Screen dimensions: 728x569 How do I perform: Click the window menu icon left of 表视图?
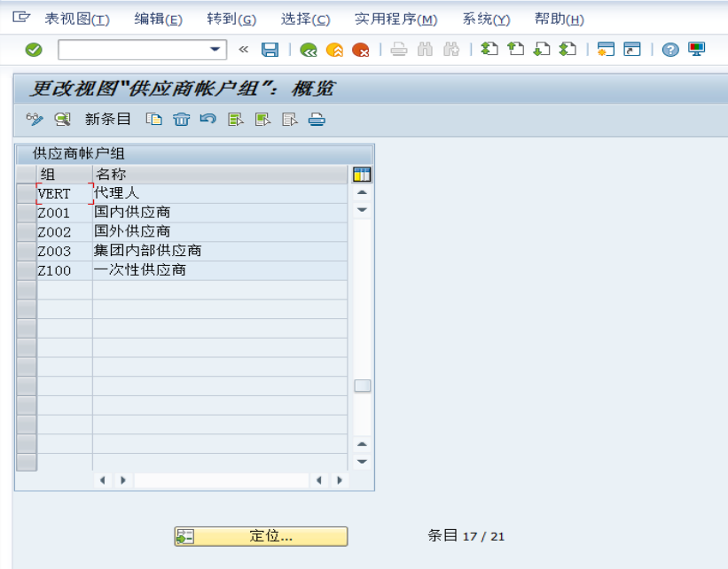[21, 18]
